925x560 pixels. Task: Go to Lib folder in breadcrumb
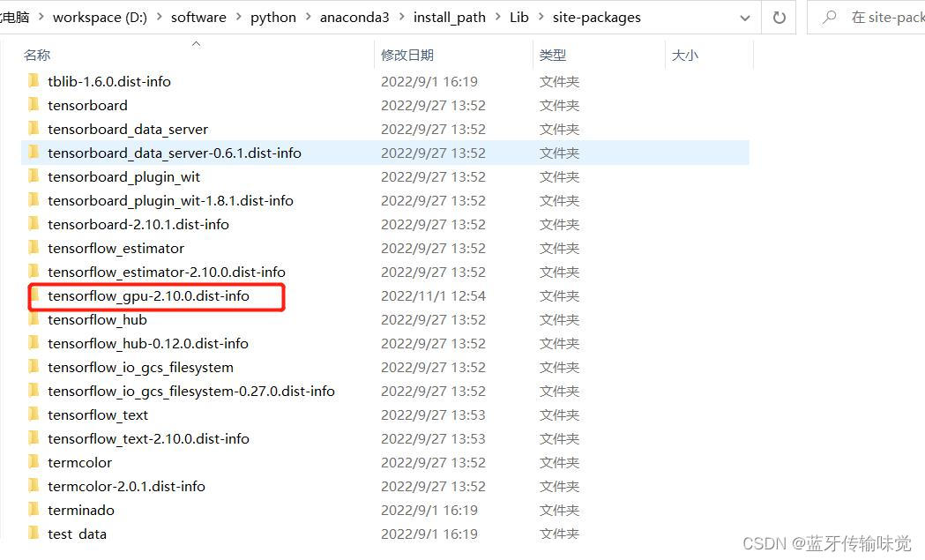(519, 18)
